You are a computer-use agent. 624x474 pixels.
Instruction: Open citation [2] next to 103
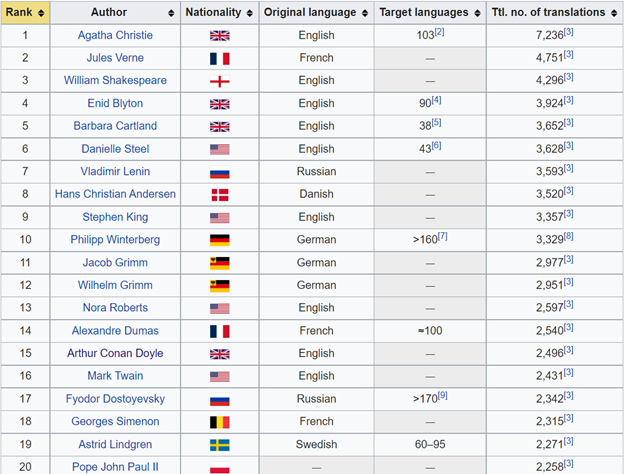coord(439,32)
